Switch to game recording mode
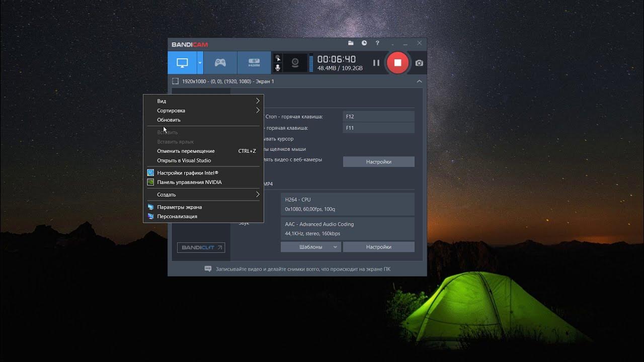 [220, 63]
